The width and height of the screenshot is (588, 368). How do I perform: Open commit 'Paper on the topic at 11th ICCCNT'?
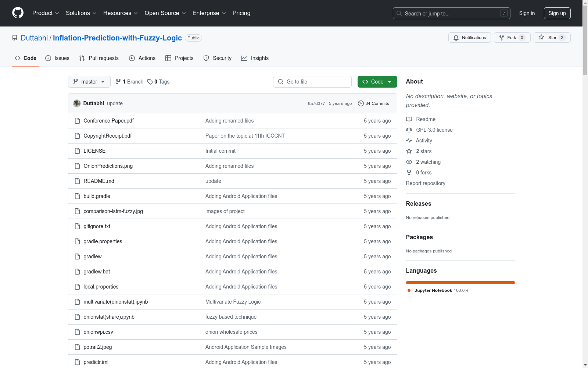(x=245, y=136)
